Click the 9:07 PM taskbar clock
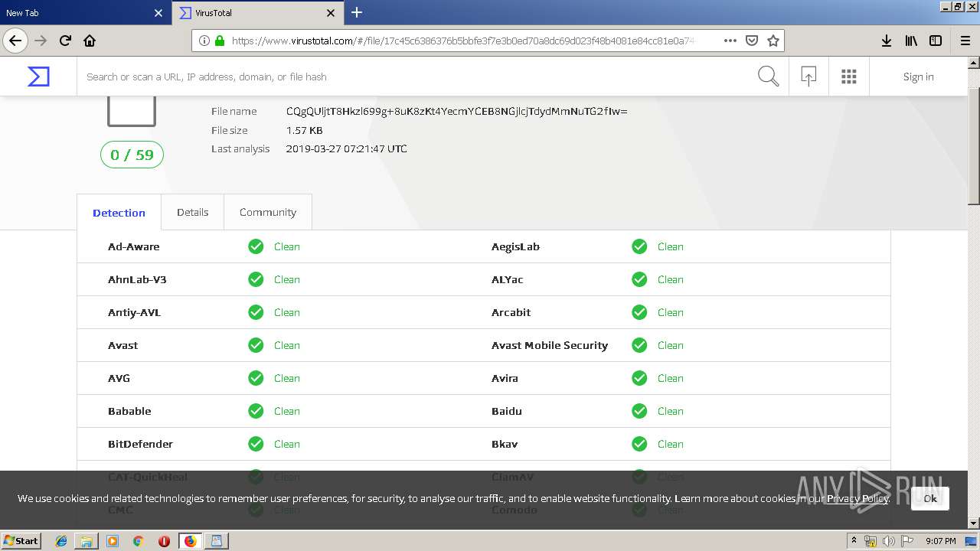The width and height of the screenshot is (980, 551). [x=941, y=541]
